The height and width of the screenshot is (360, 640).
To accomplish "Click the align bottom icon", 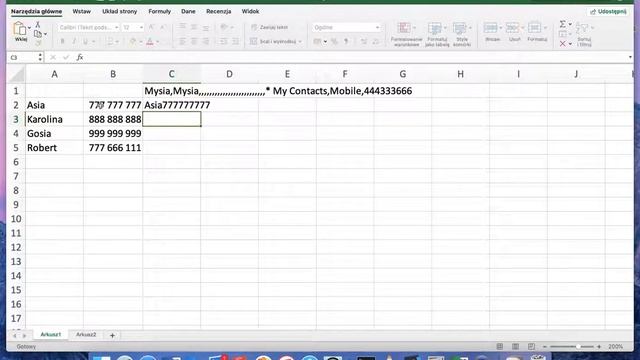I will [x=206, y=27].
